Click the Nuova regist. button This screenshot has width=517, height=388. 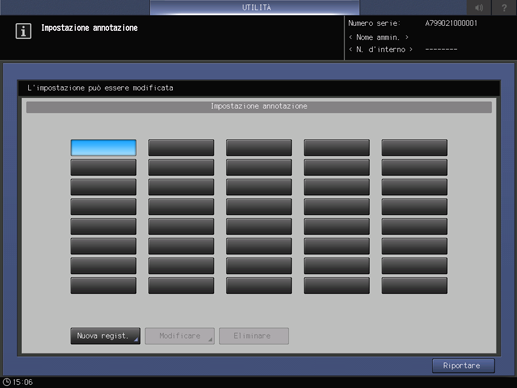coord(105,336)
